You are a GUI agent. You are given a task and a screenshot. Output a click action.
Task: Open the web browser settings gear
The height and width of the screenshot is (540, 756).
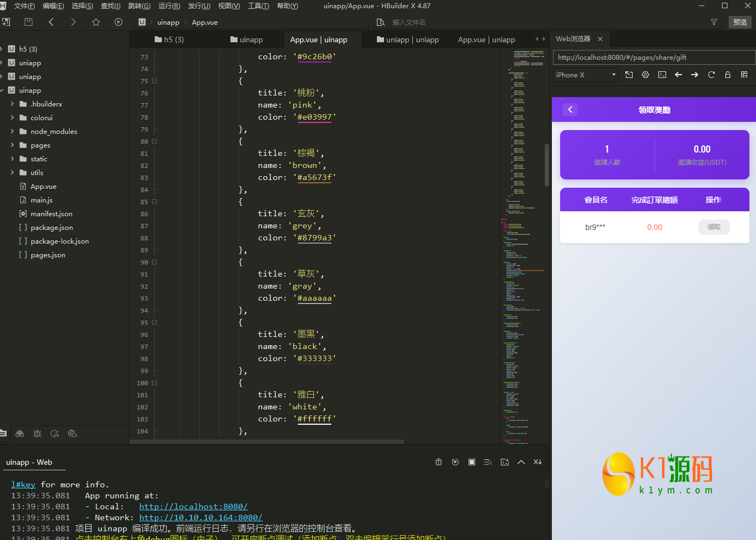coord(645,75)
